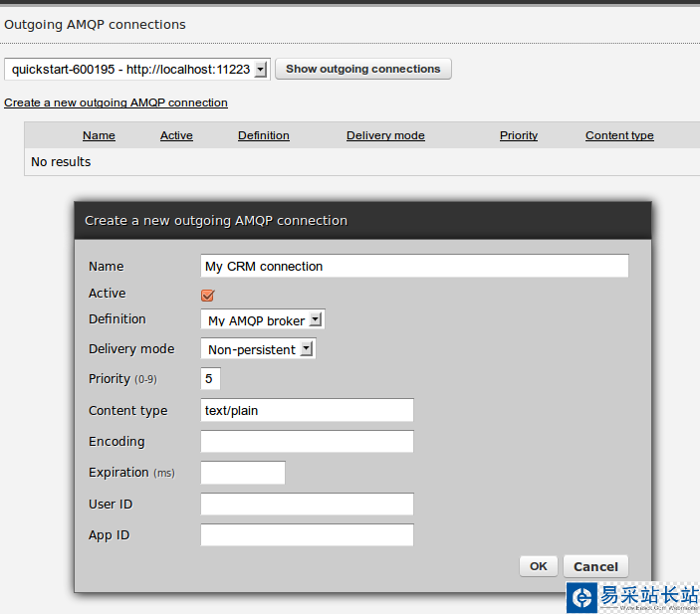The image size is (700, 614).
Task: Focus the User ID input field
Action: pos(307,505)
